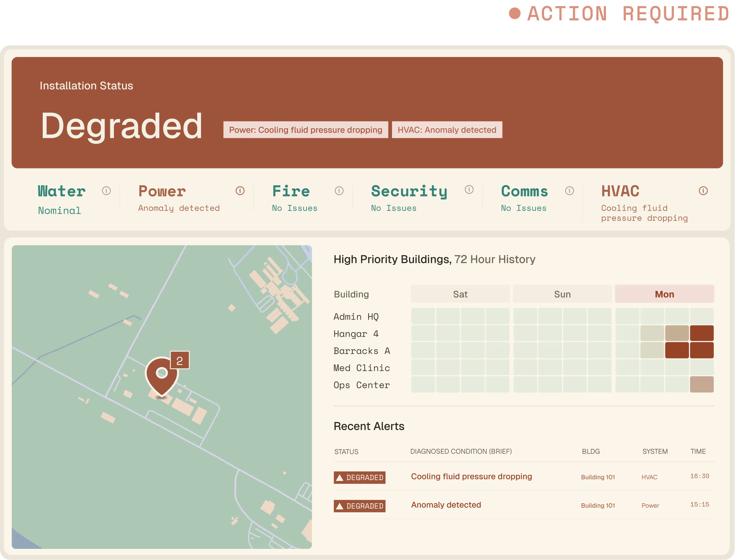Select the highlighted Mon column header
This screenshot has height=560, width=736.
pyautogui.click(x=664, y=294)
